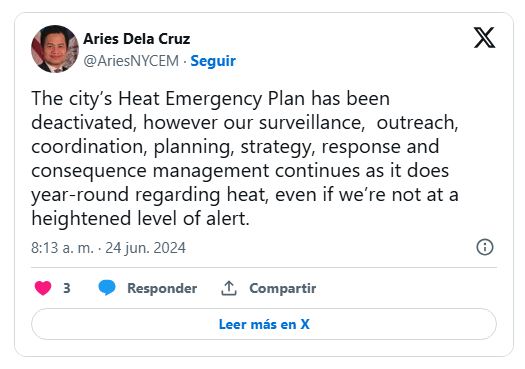Click the 24 jun. 2024 date text
Screen dimensions: 525x369
[x=146, y=248]
